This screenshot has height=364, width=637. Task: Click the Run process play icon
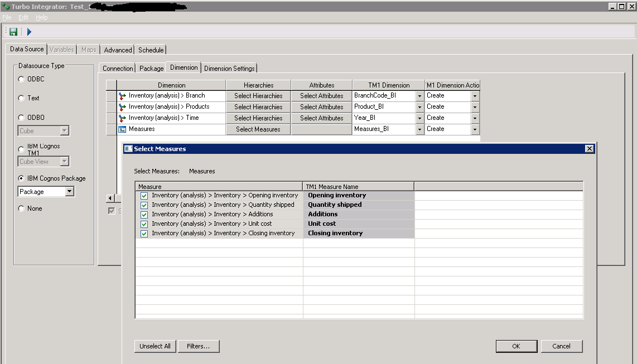point(29,32)
